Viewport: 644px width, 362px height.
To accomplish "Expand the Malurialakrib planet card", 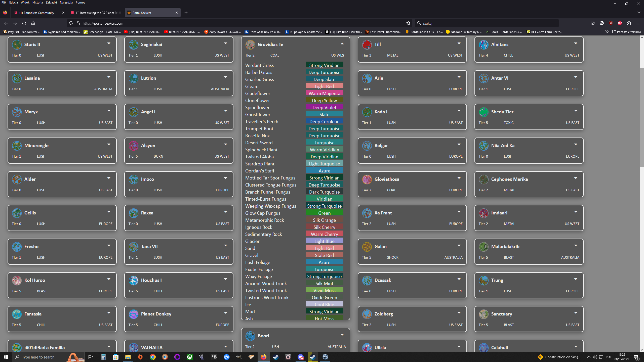I will 576,246.
